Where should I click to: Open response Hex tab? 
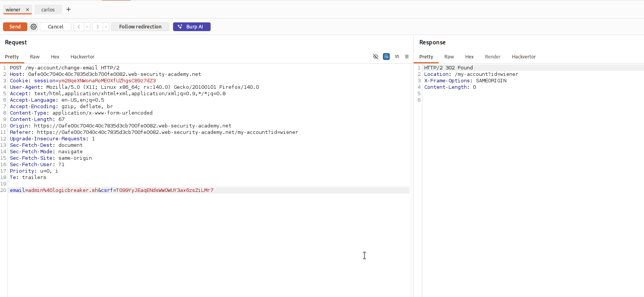click(469, 57)
